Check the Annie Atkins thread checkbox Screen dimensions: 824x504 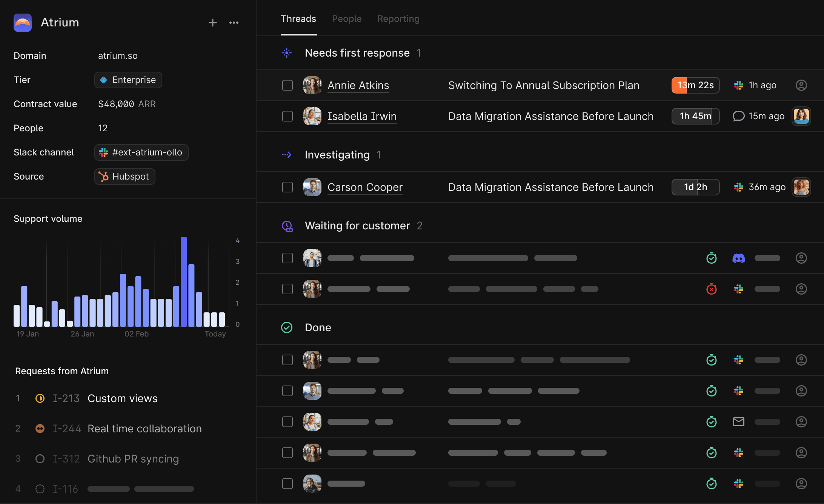click(x=287, y=85)
